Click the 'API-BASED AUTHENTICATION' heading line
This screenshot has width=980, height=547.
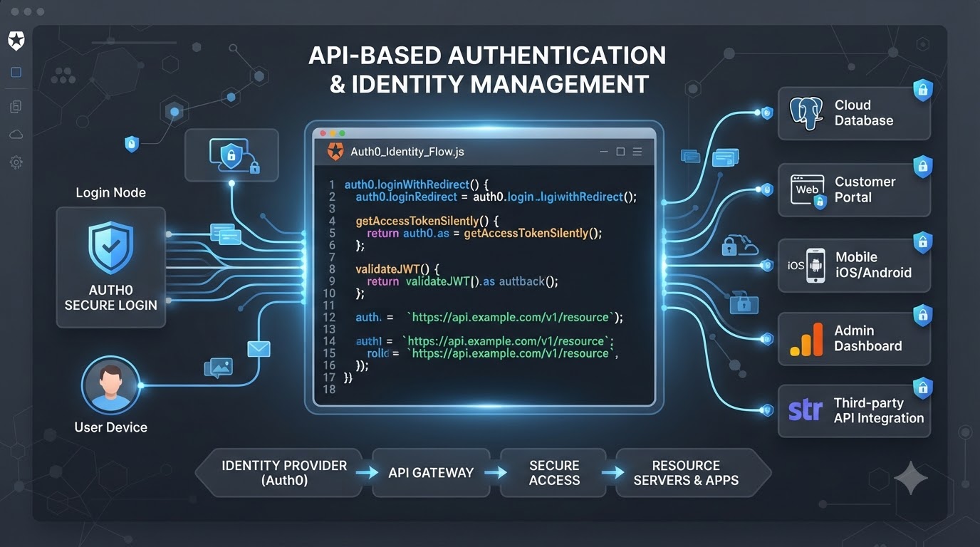click(x=487, y=56)
